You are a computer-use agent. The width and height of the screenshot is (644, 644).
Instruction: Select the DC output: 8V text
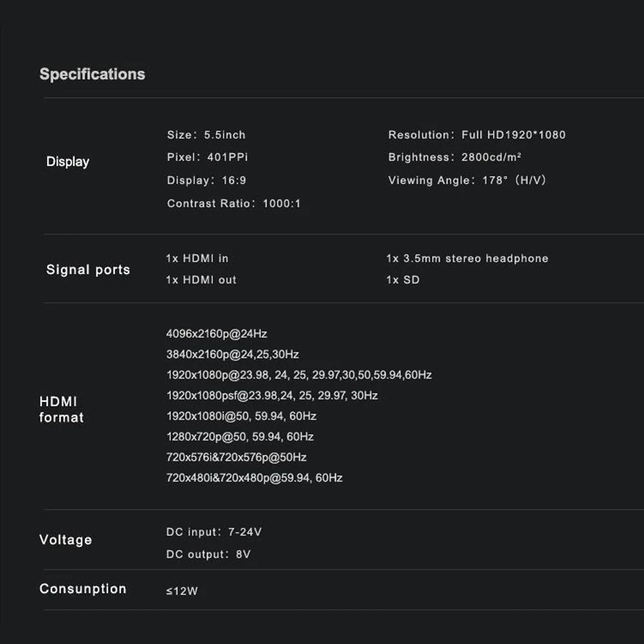point(208,554)
